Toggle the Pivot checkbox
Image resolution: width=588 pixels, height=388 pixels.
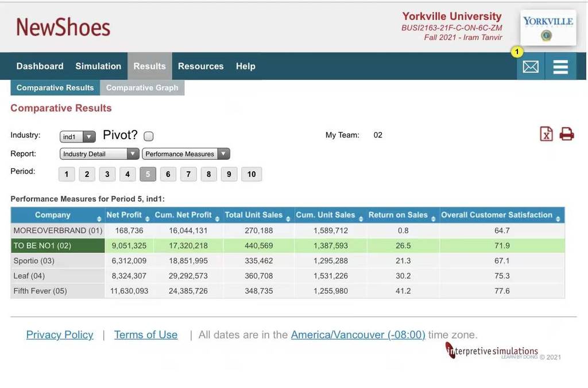(149, 136)
